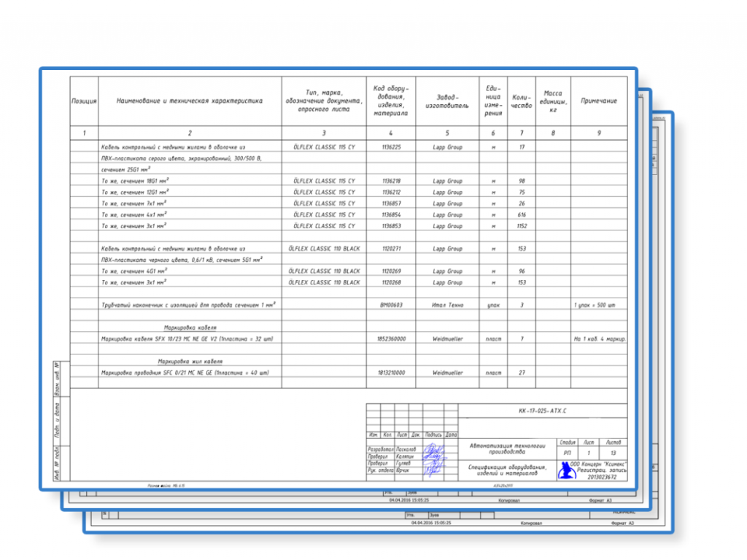Click quantity cell '98'
Screen dimensions: 747x560
tap(522, 181)
